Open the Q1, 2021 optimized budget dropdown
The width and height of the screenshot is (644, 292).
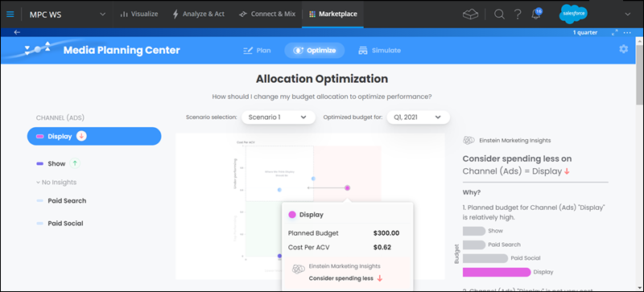418,117
